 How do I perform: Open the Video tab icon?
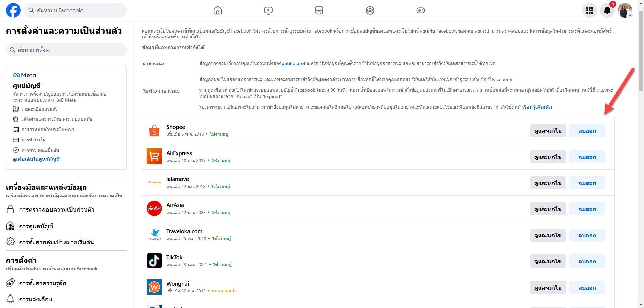(268, 10)
